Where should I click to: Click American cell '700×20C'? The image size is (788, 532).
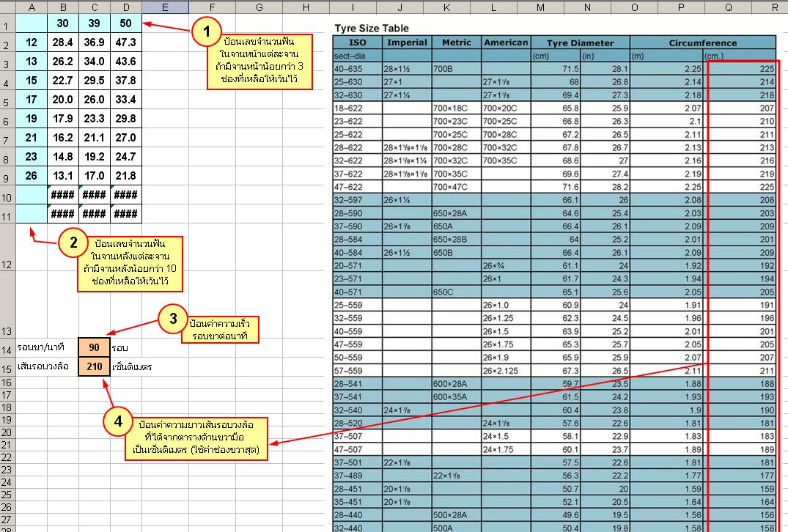506,108
